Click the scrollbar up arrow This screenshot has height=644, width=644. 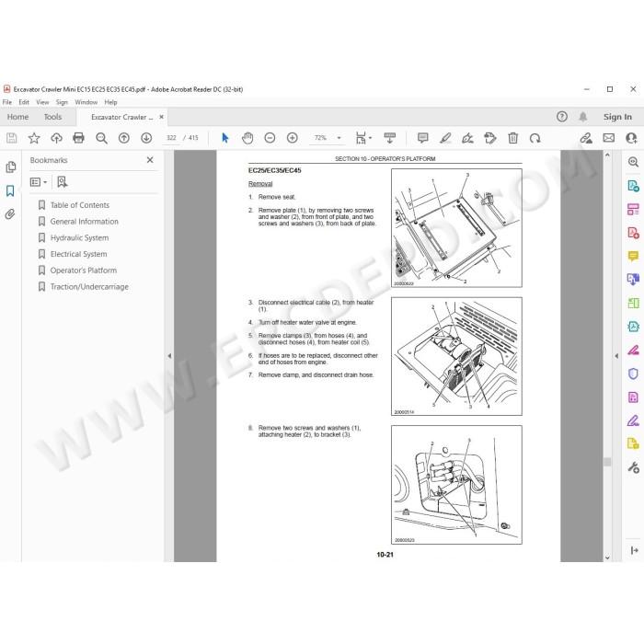[x=607, y=155]
